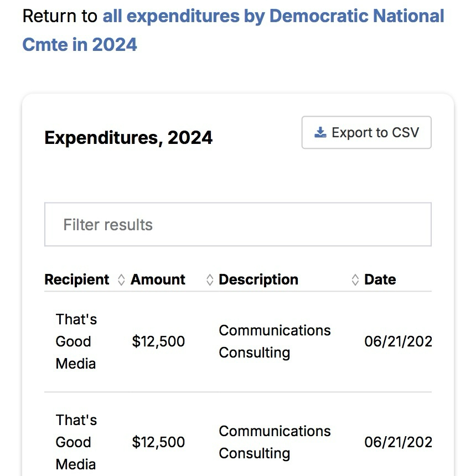Click the first row's Communications Consulting description

point(275,342)
